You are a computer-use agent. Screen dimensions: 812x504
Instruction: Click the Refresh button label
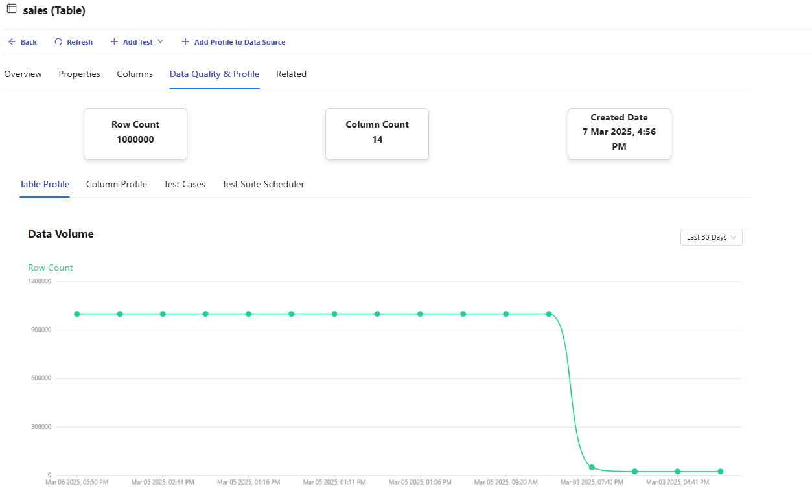pos(80,42)
